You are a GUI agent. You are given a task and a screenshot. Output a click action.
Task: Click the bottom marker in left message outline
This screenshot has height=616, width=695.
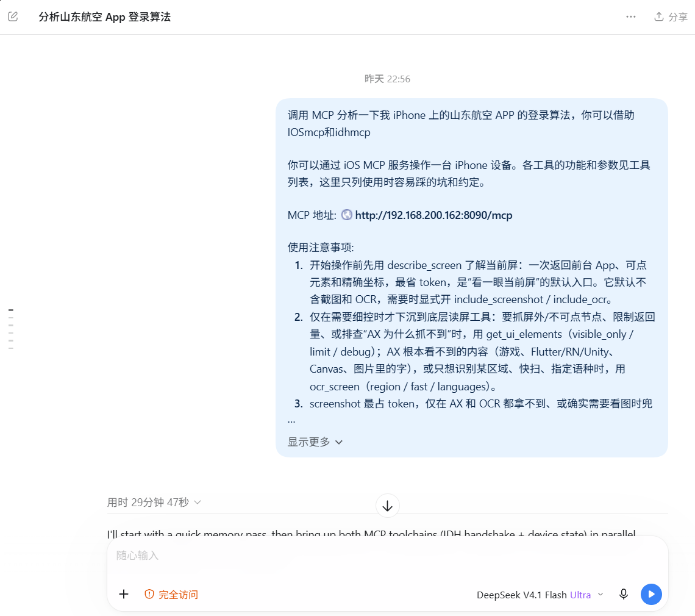click(10, 348)
